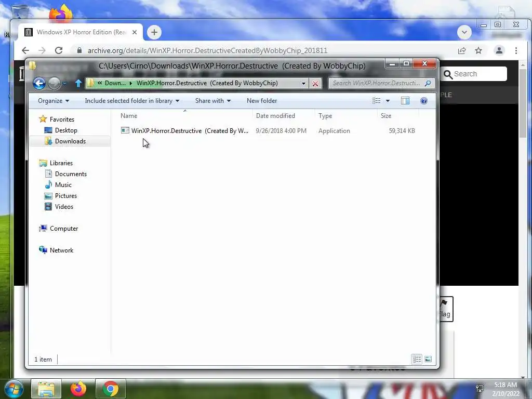
Task: Select Favorites in the navigation pane
Action: [62, 119]
